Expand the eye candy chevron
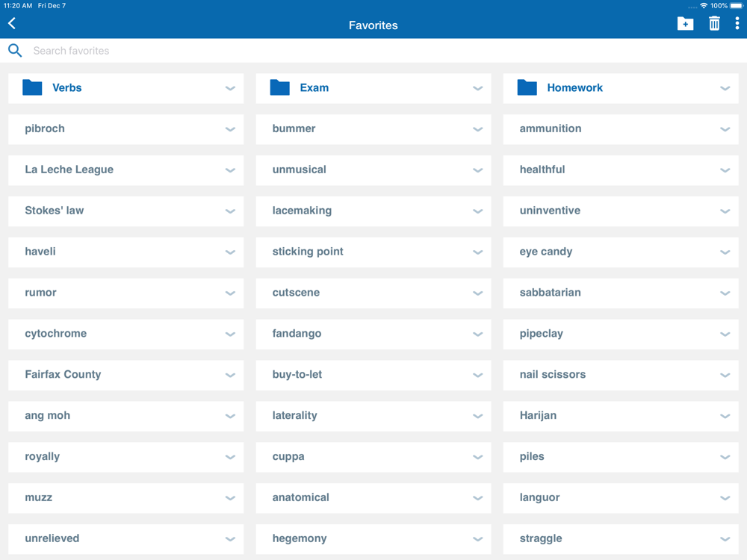 pyautogui.click(x=725, y=252)
